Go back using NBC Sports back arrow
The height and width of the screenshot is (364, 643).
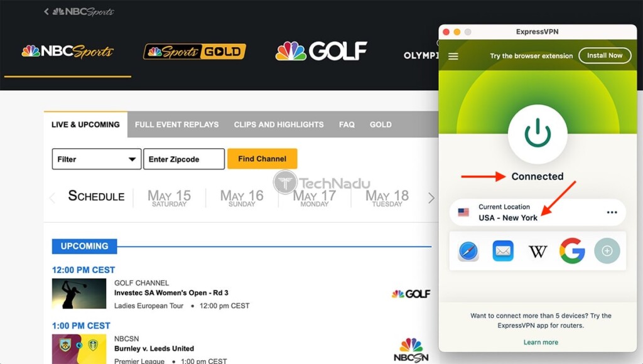click(x=46, y=11)
